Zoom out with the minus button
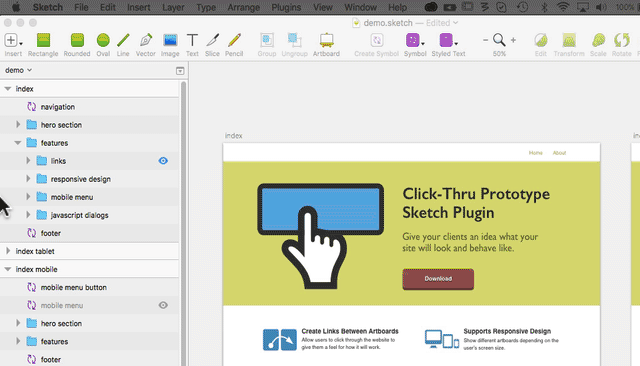The height and width of the screenshot is (366, 640). click(485, 40)
